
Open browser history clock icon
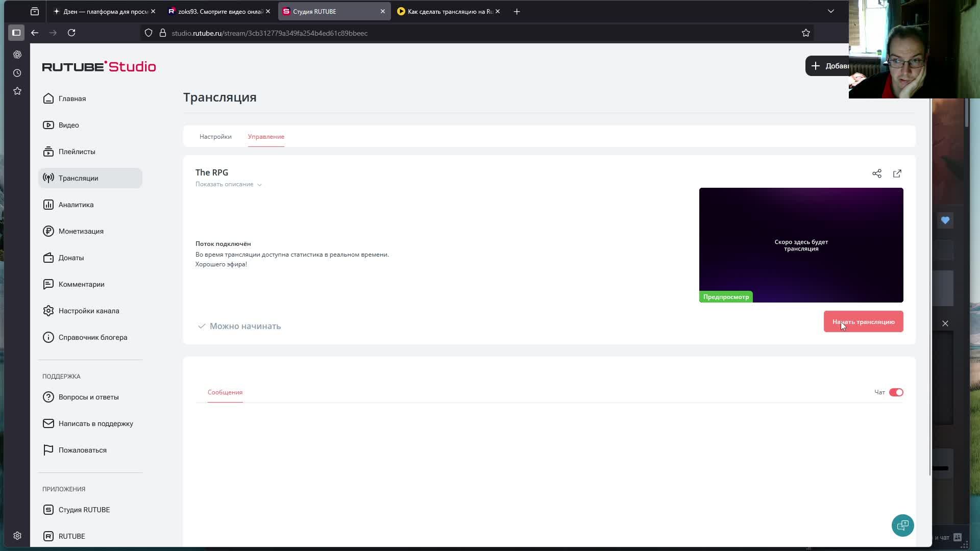[17, 73]
